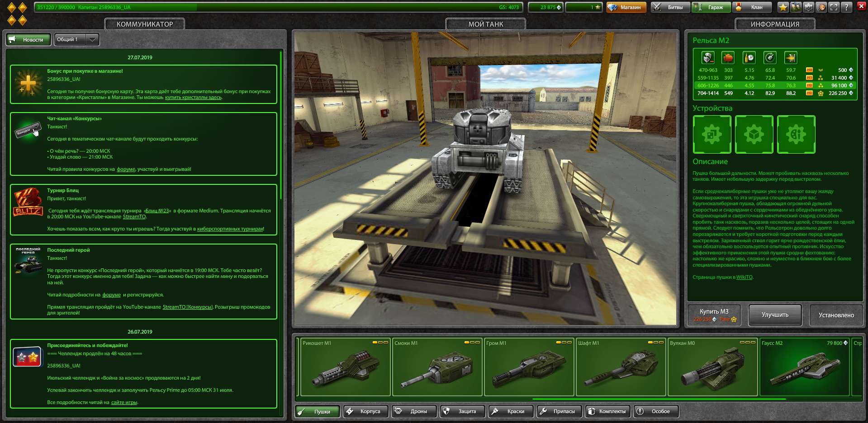Follow the купить кристаллы здесь link
Screen dimensions: 868x423
pyautogui.click(x=194, y=97)
